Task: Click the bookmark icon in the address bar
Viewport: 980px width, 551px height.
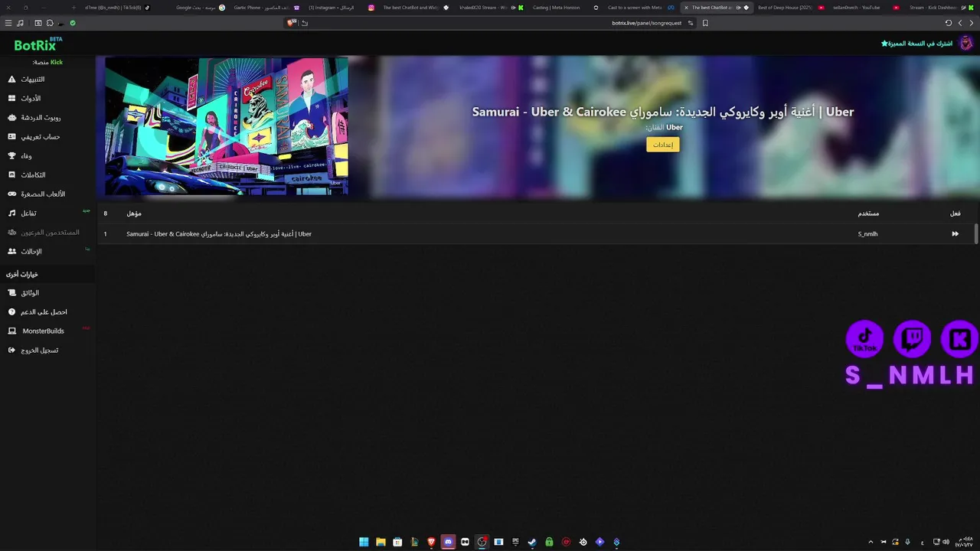Action: (705, 23)
